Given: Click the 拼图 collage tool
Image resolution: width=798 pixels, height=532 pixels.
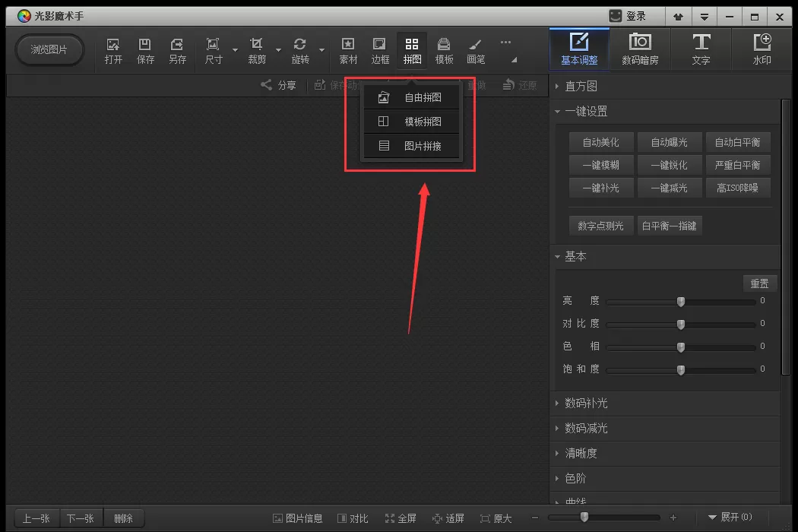Looking at the screenshot, I should [412, 51].
